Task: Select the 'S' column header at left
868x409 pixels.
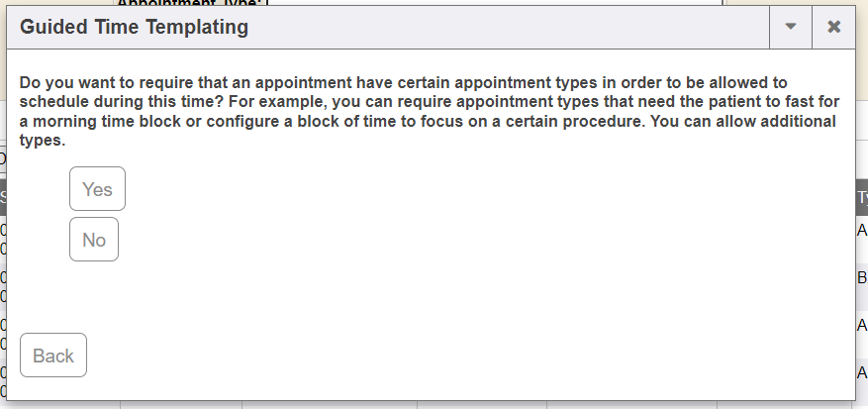Action: [x=3, y=197]
